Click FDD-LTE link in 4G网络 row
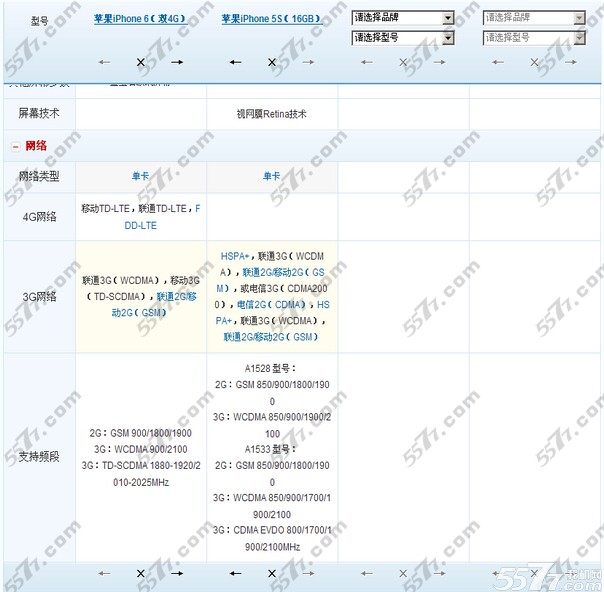This screenshot has width=604, height=592. point(141,225)
